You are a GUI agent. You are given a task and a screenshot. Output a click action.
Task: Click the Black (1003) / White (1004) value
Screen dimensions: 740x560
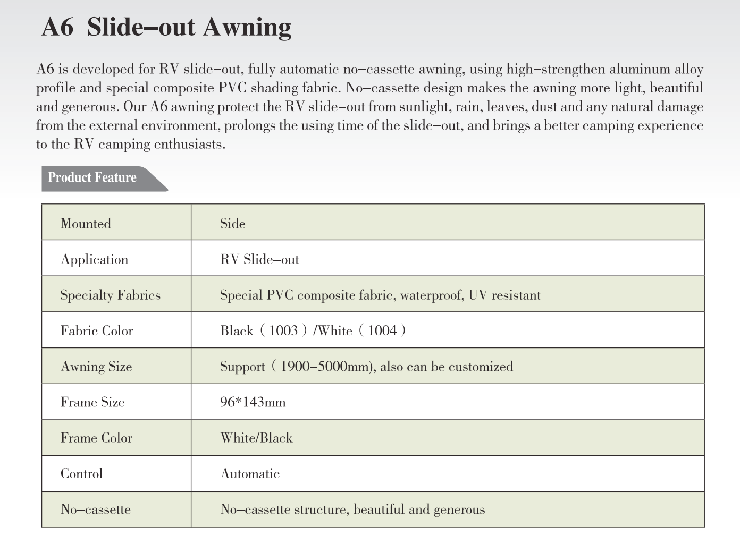point(313,330)
